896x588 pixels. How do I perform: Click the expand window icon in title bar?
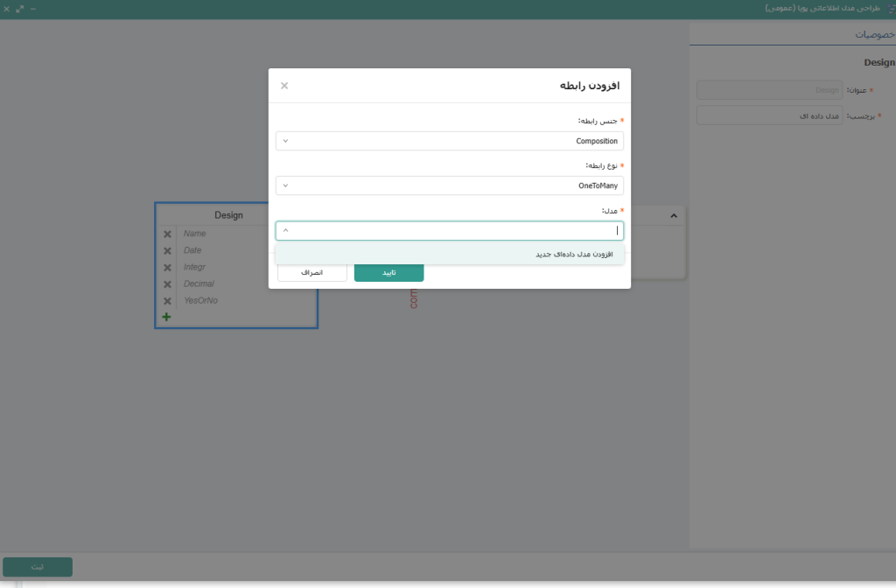[20, 9]
